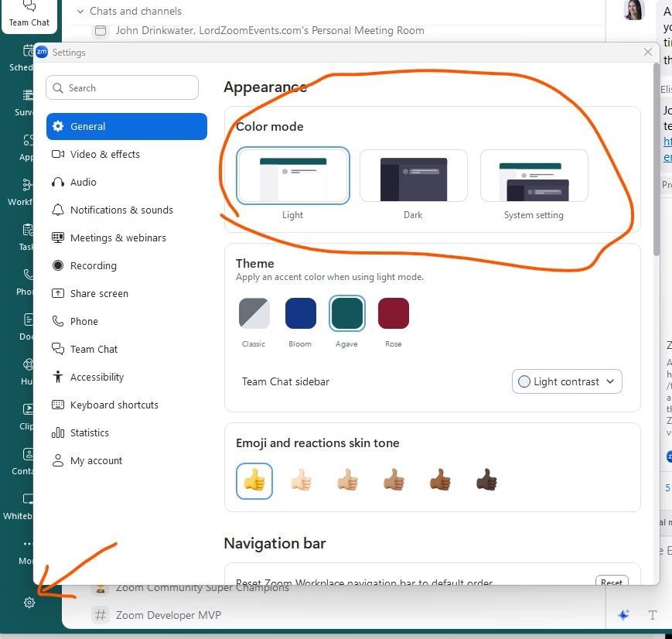
Task: Open Meetings & webinars settings
Action: [x=126, y=238]
